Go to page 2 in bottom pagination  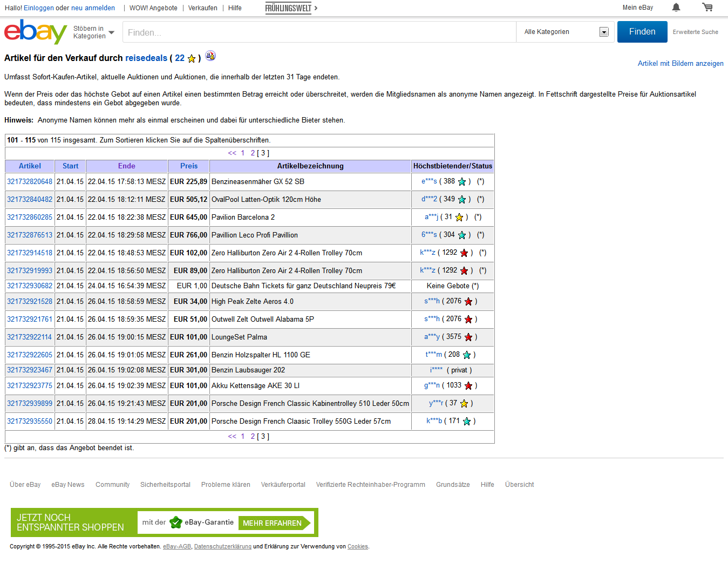(253, 436)
